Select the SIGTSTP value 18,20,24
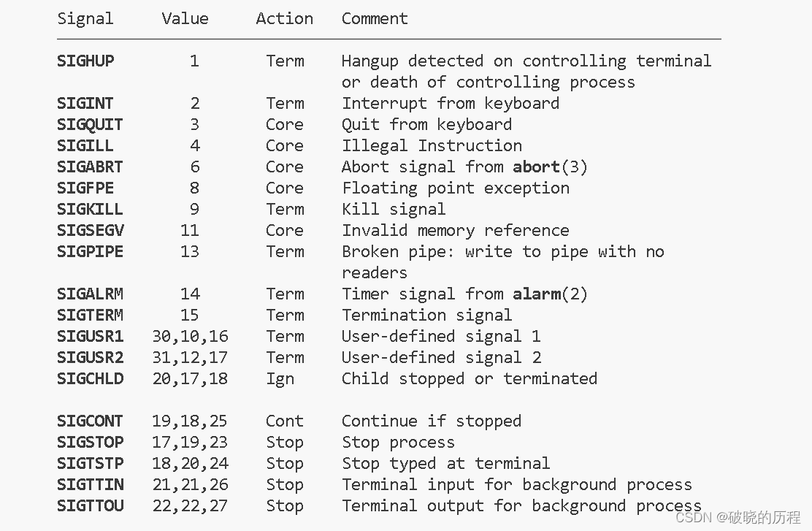The width and height of the screenshot is (812, 531). coord(190,464)
